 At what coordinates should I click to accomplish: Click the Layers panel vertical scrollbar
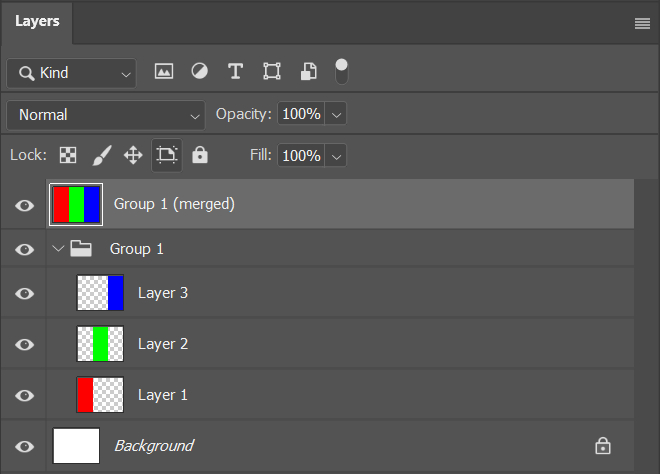[647, 326]
